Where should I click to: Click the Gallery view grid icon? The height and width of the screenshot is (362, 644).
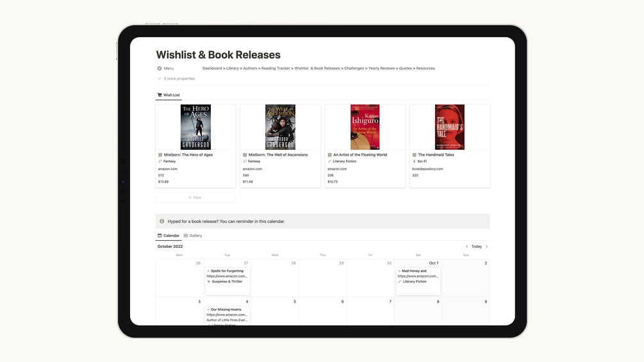tap(186, 236)
